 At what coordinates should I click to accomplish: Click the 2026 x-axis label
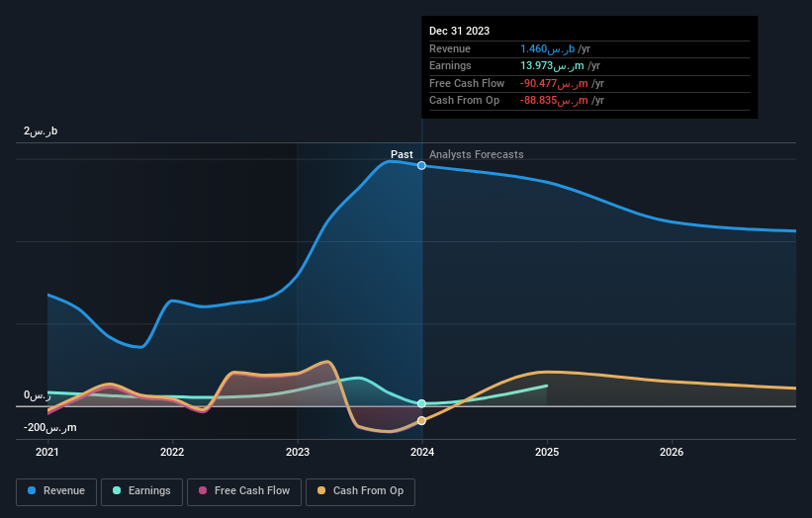[x=672, y=453]
